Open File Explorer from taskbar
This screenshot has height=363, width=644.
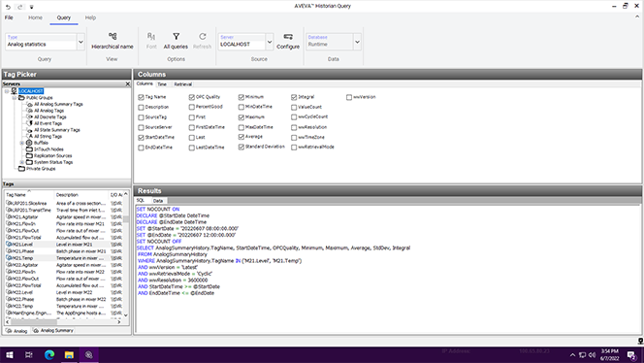click(x=69, y=355)
